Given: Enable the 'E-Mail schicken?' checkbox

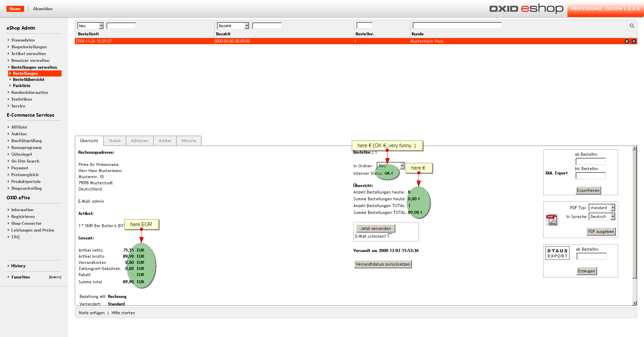Looking at the screenshot, I should (x=390, y=236).
